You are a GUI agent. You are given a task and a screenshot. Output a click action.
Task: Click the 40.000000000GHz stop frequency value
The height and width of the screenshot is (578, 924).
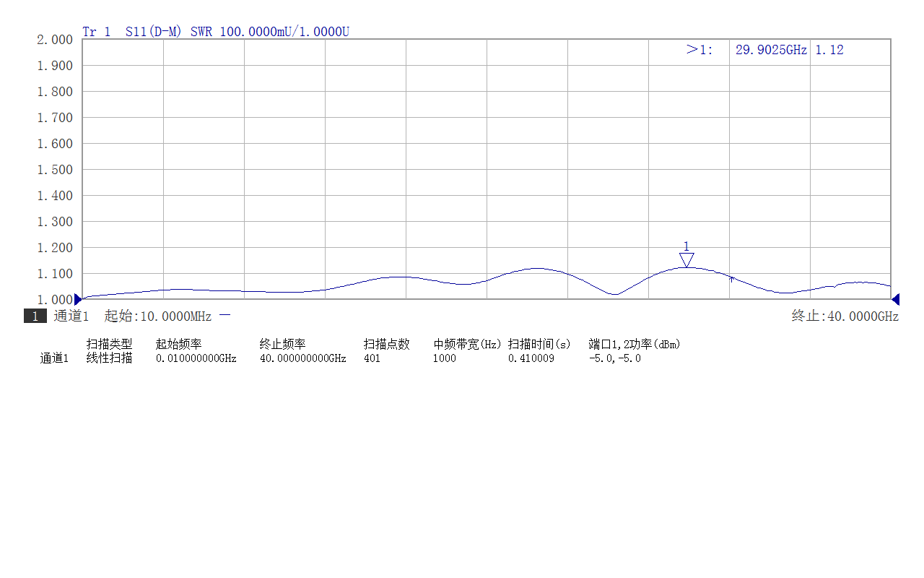tap(302, 358)
